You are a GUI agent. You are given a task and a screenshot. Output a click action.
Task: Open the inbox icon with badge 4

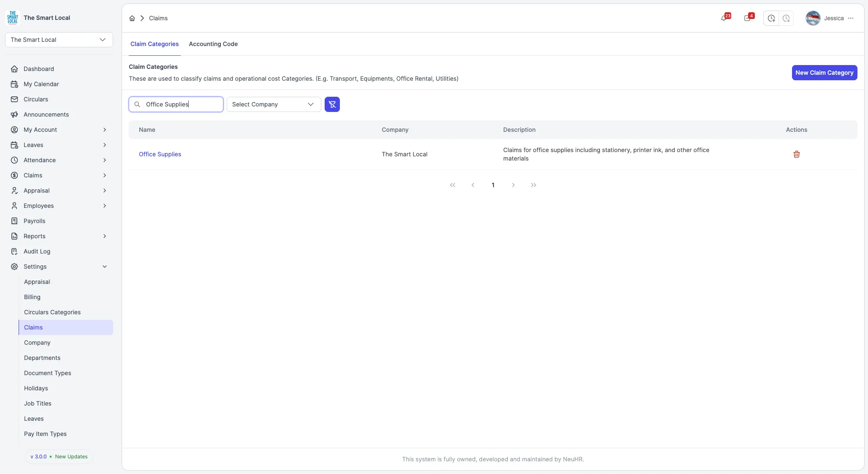tap(748, 18)
